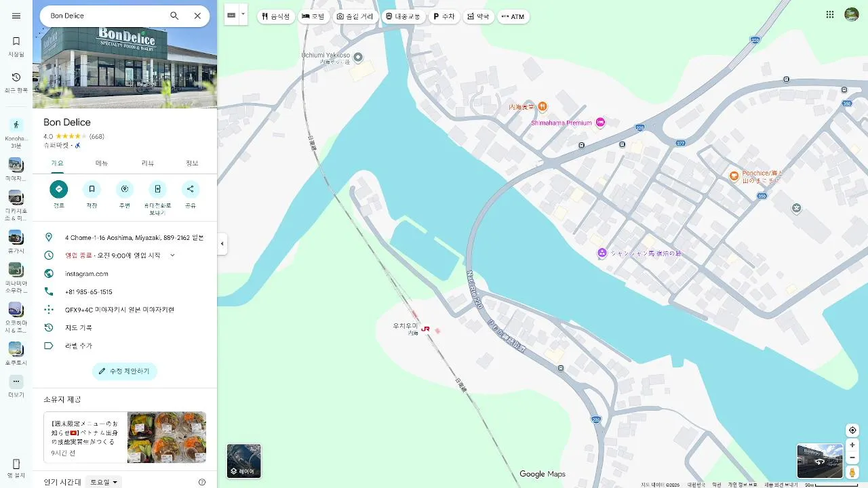Select the Street View pegman
Image resolution: width=868 pixels, height=488 pixels.
(852, 472)
